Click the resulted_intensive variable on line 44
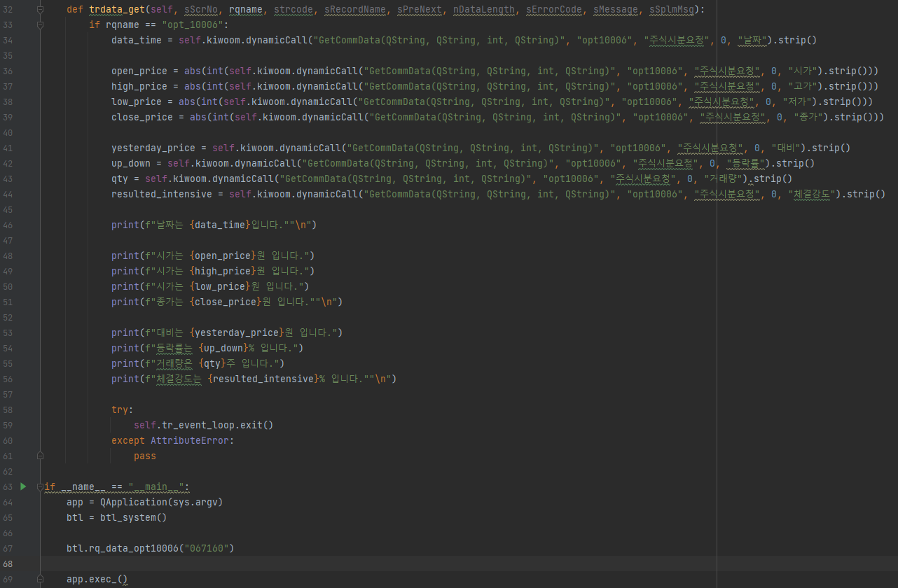Viewport: 898px width, 588px height. (162, 194)
